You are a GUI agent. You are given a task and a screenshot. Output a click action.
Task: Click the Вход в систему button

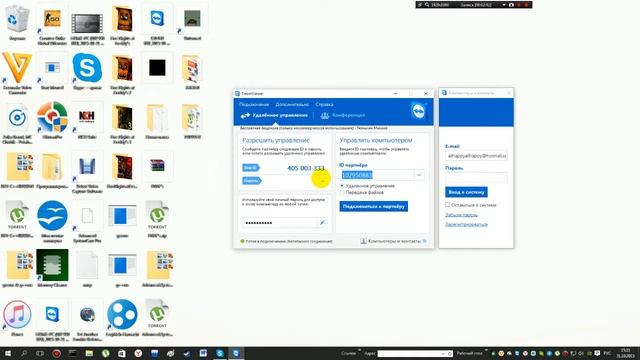(x=466, y=192)
